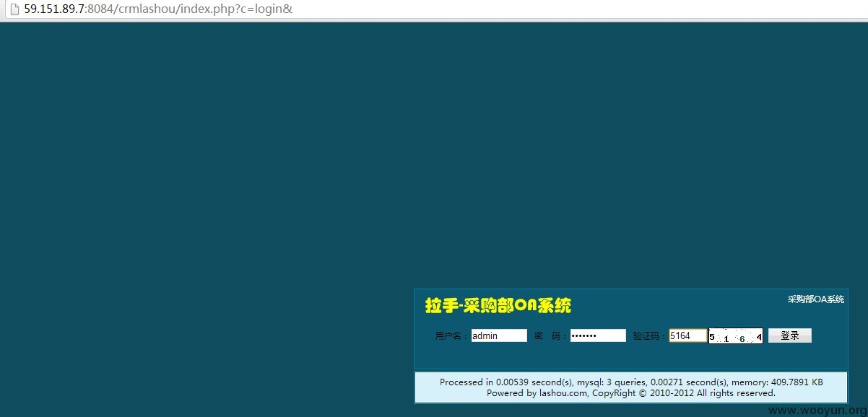Click the 采购部OA系统 text at panel corner

815,299
